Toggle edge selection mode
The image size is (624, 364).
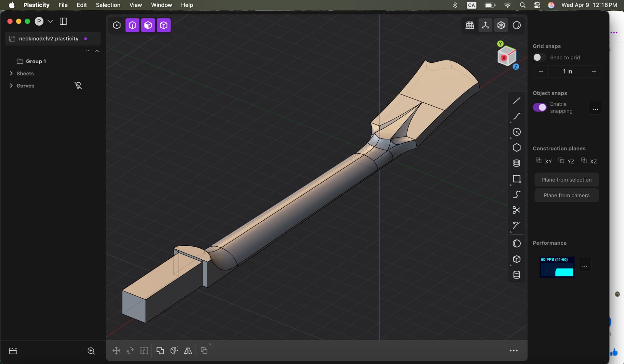point(132,25)
